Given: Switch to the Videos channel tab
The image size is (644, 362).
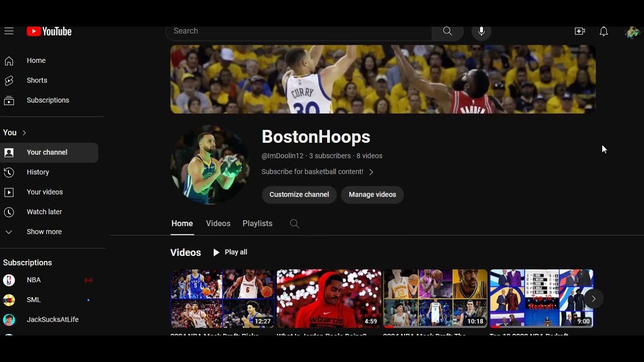Looking at the screenshot, I should (x=218, y=224).
